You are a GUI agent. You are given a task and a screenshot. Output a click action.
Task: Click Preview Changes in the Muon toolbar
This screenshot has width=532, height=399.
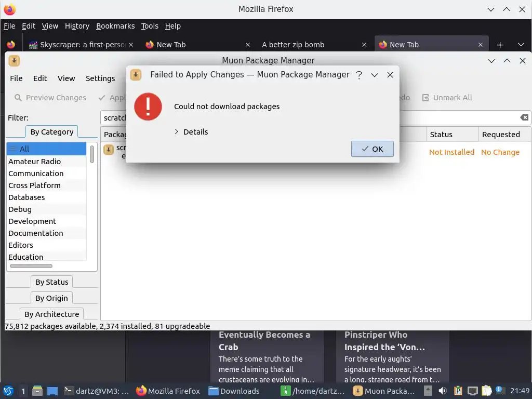pyautogui.click(x=50, y=98)
